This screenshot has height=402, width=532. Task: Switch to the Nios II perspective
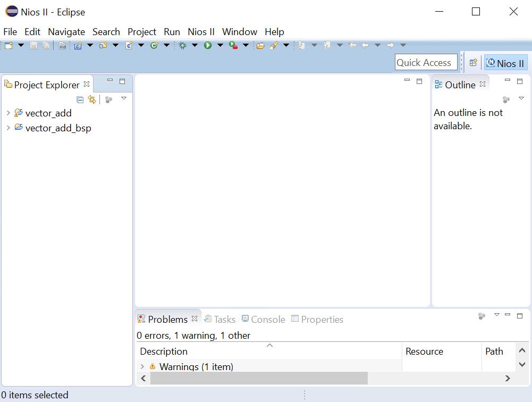pos(505,63)
